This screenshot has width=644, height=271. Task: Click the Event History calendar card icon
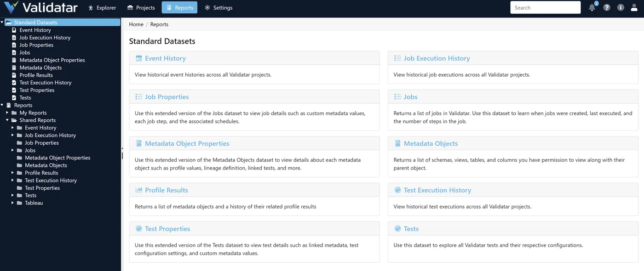click(139, 58)
